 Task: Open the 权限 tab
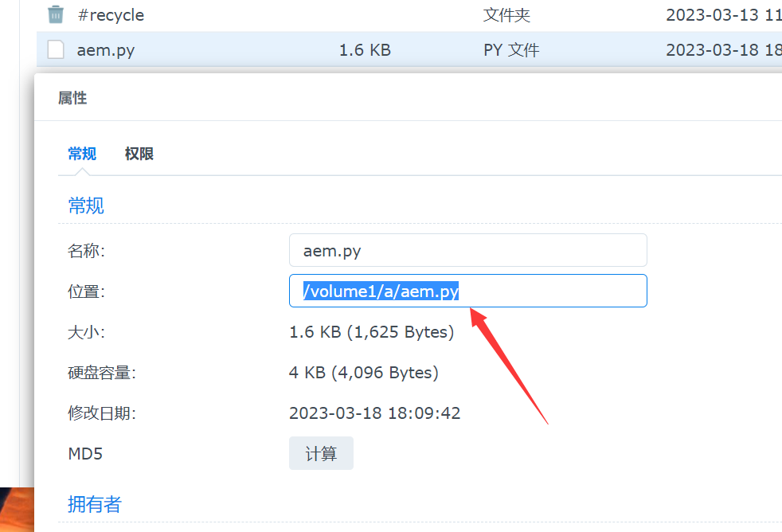pos(139,154)
